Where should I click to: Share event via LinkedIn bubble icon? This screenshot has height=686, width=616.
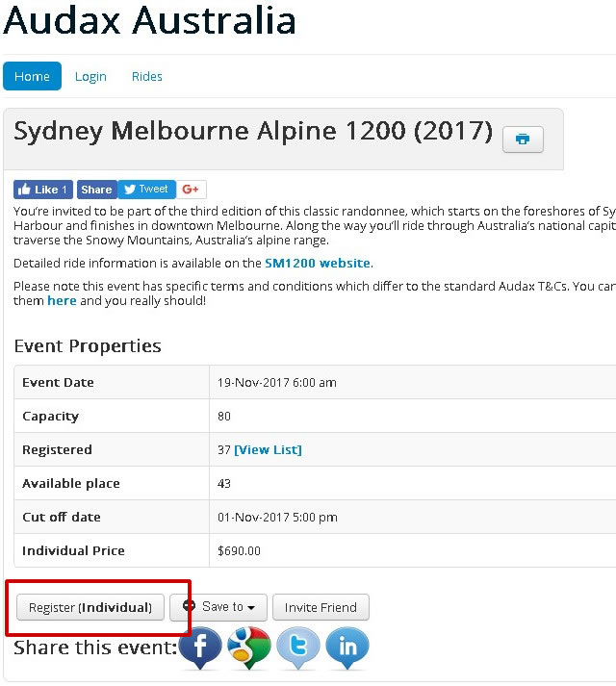pos(347,648)
